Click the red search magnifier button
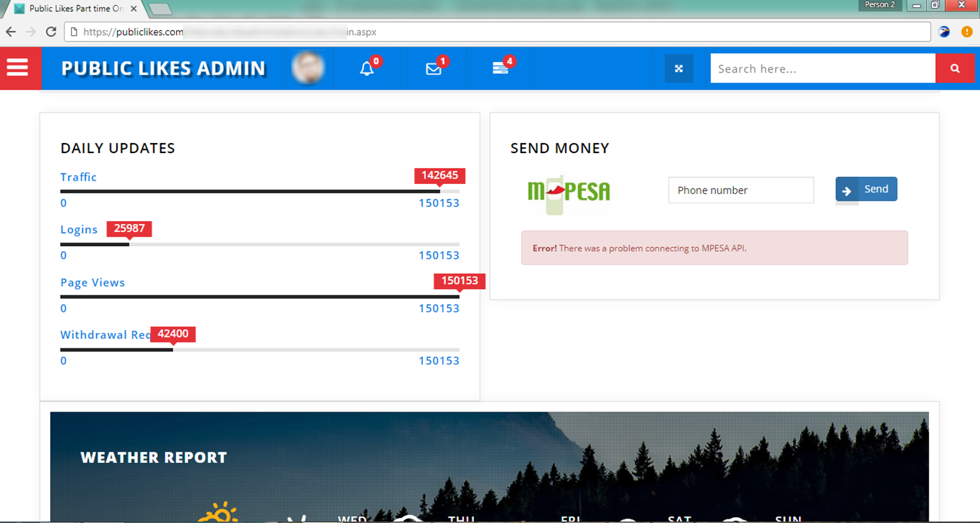The image size is (980, 523). coord(955,69)
